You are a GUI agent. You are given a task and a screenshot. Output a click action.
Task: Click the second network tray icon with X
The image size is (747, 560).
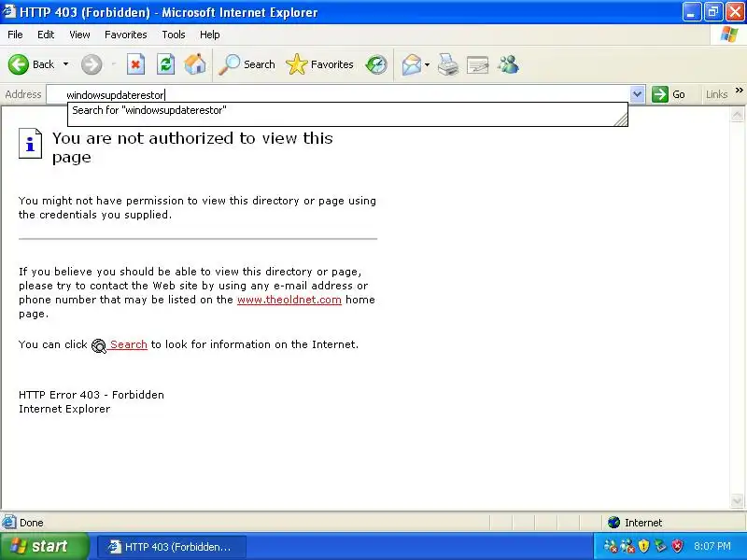(x=627, y=546)
